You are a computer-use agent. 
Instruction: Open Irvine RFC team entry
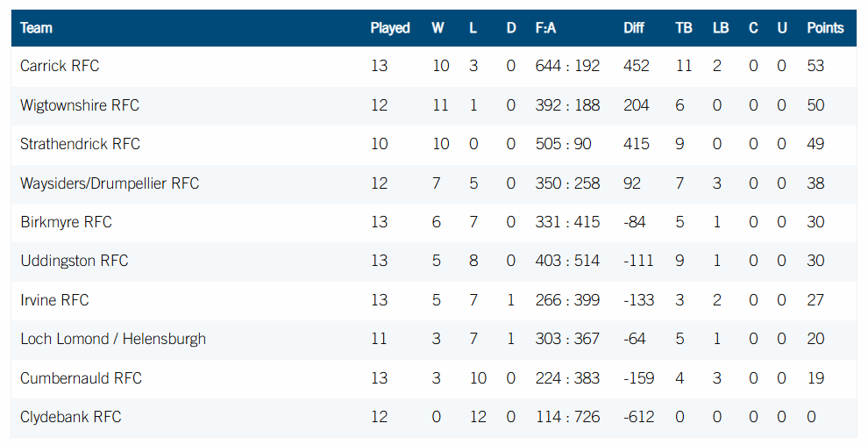pos(54,300)
